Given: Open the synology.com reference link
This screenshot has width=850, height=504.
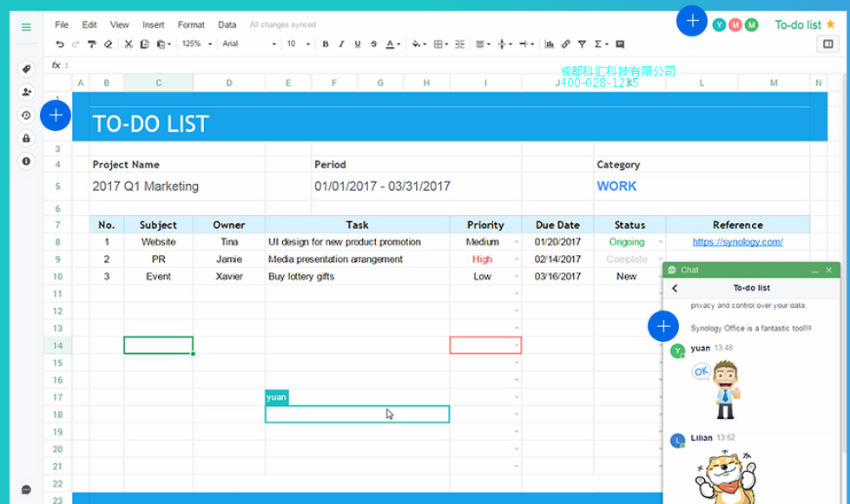Looking at the screenshot, I should point(737,242).
